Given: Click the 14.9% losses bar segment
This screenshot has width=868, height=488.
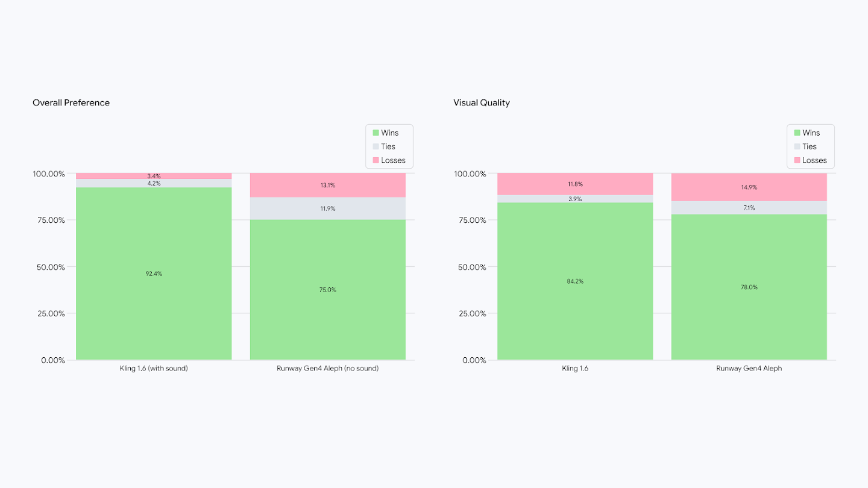Looking at the screenshot, I should tap(749, 187).
